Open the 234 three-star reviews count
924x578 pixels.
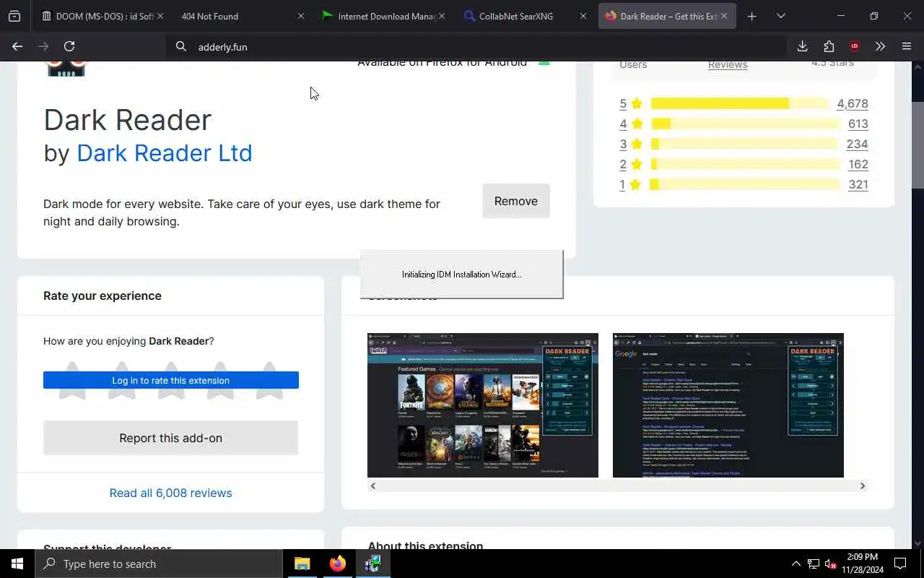tap(858, 144)
